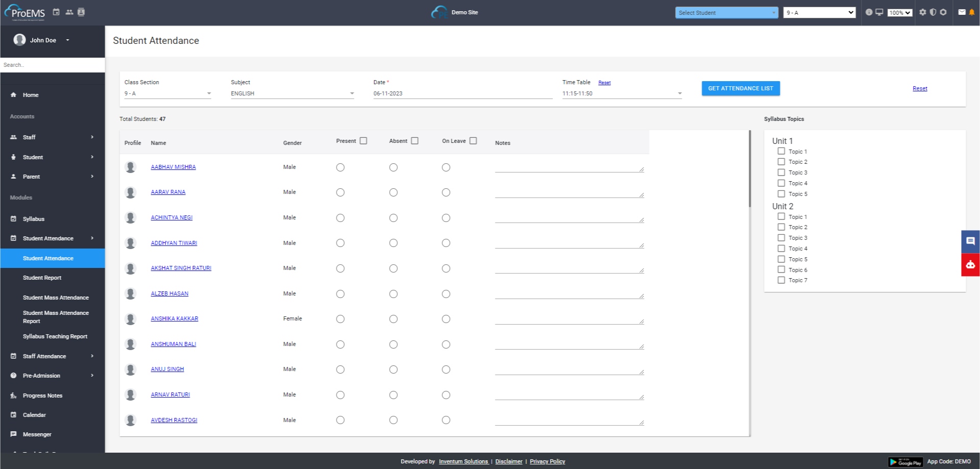Image resolution: width=980 pixels, height=469 pixels.
Task: Click the shield icon in top bar
Action: click(933, 12)
